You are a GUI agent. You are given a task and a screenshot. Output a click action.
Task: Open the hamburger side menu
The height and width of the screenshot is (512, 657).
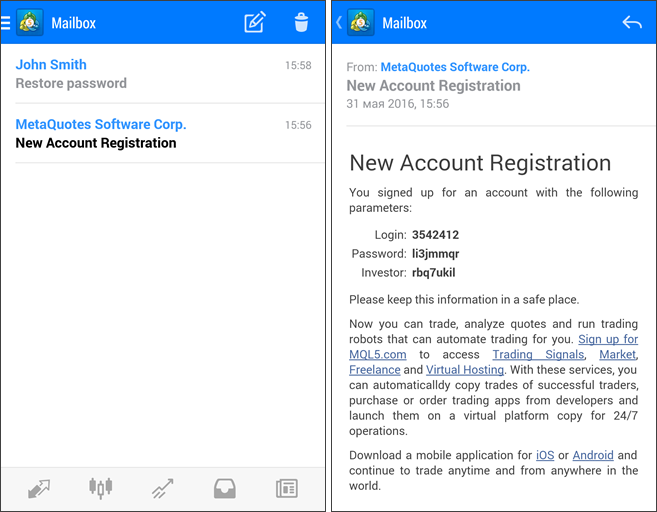6,22
